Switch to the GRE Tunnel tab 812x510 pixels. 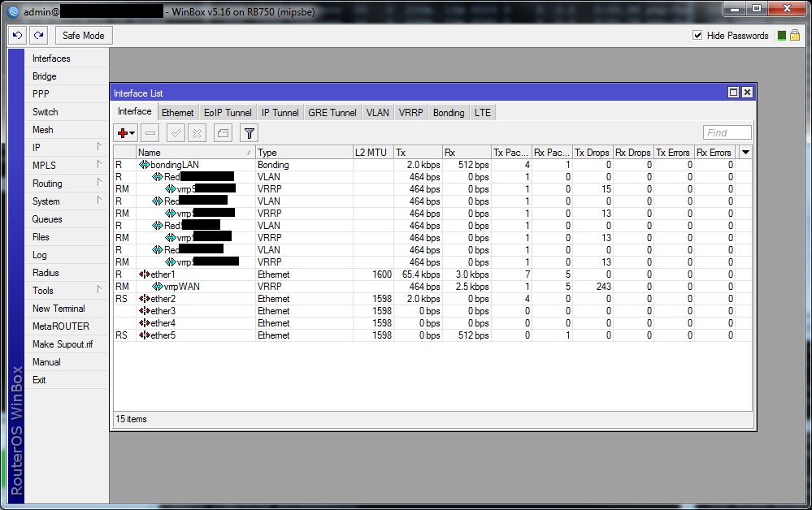coord(332,112)
